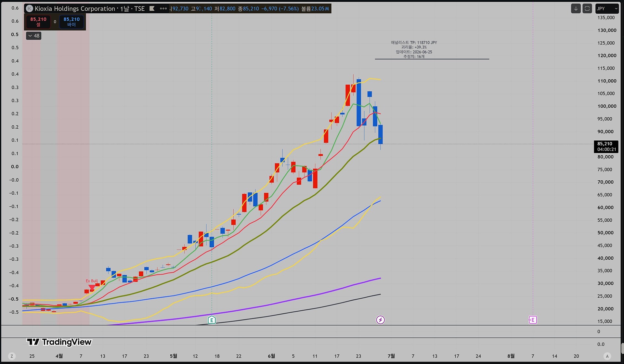Click the red 85,210 sell button
This screenshot has width=624, height=364.
[x=38, y=22]
